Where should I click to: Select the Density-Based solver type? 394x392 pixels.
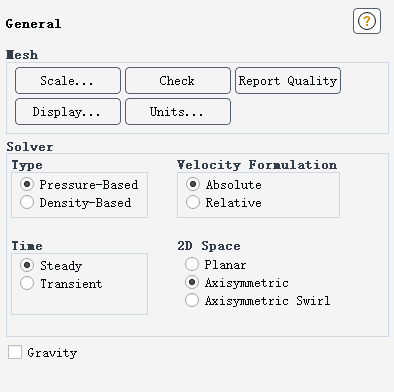point(27,202)
